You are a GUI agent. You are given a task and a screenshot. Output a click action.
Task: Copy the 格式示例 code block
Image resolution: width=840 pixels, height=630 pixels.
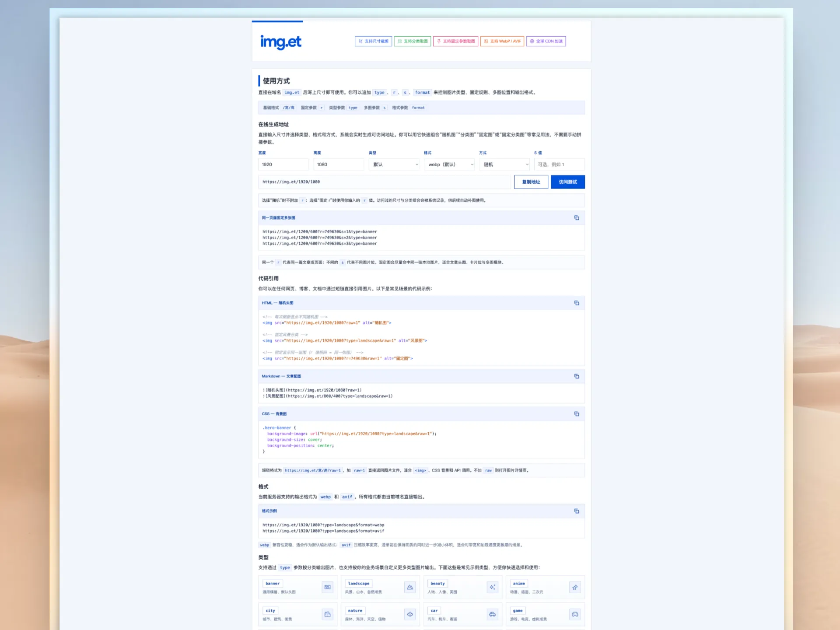577,511
